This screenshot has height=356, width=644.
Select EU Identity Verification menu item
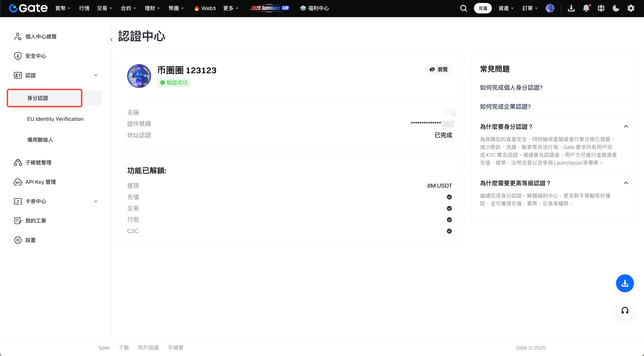tap(55, 119)
